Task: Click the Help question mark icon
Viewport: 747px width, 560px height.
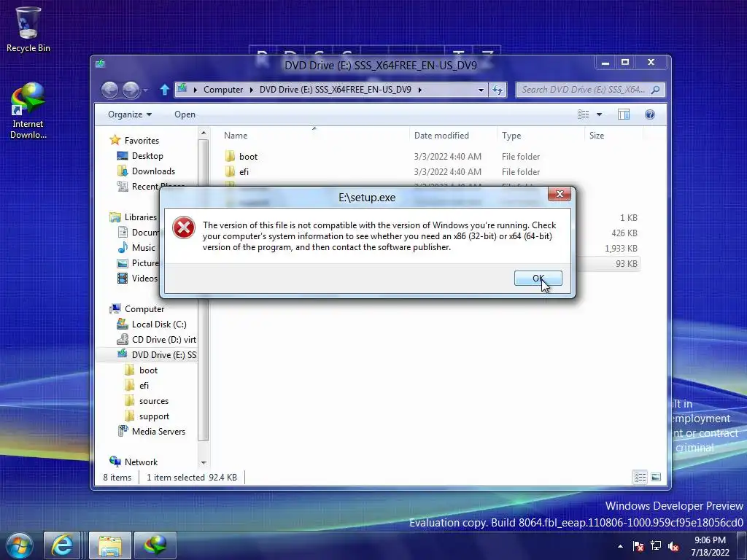Action: click(x=650, y=114)
